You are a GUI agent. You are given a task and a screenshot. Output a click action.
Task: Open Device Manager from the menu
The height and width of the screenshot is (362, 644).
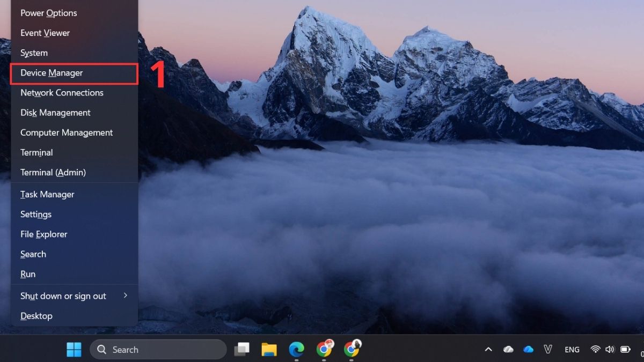(x=52, y=72)
